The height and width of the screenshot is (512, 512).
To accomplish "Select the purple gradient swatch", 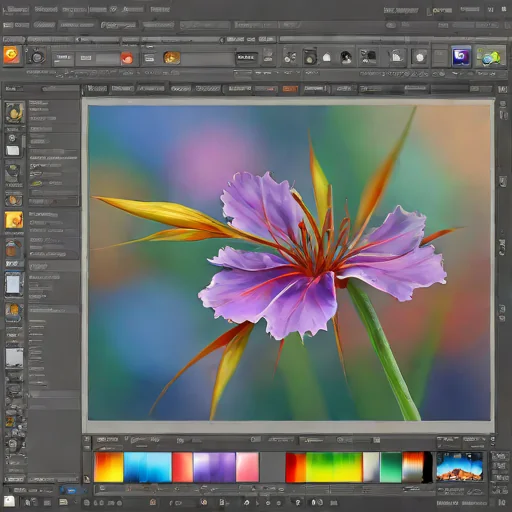I will [214, 467].
